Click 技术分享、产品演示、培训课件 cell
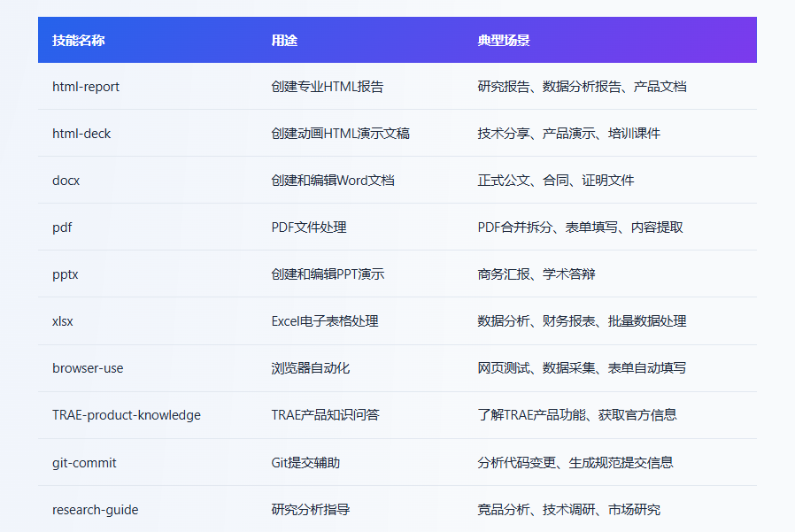This screenshot has width=795, height=532. point(569,134)
